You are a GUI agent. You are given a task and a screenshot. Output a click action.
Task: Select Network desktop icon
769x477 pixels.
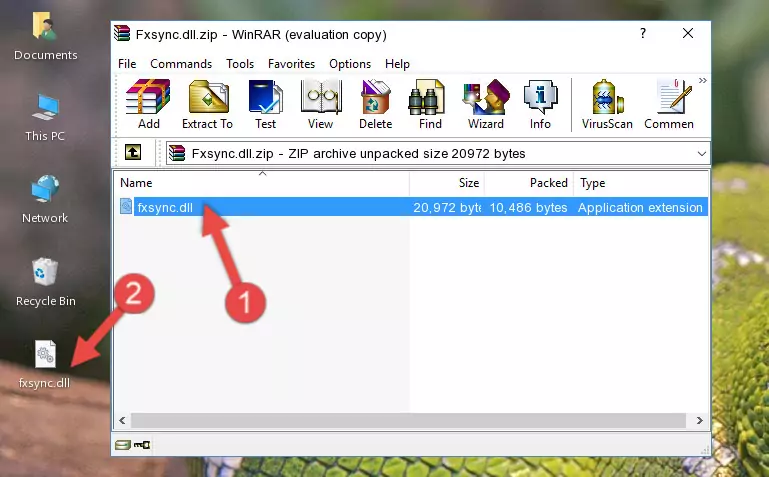click(45, 200)
